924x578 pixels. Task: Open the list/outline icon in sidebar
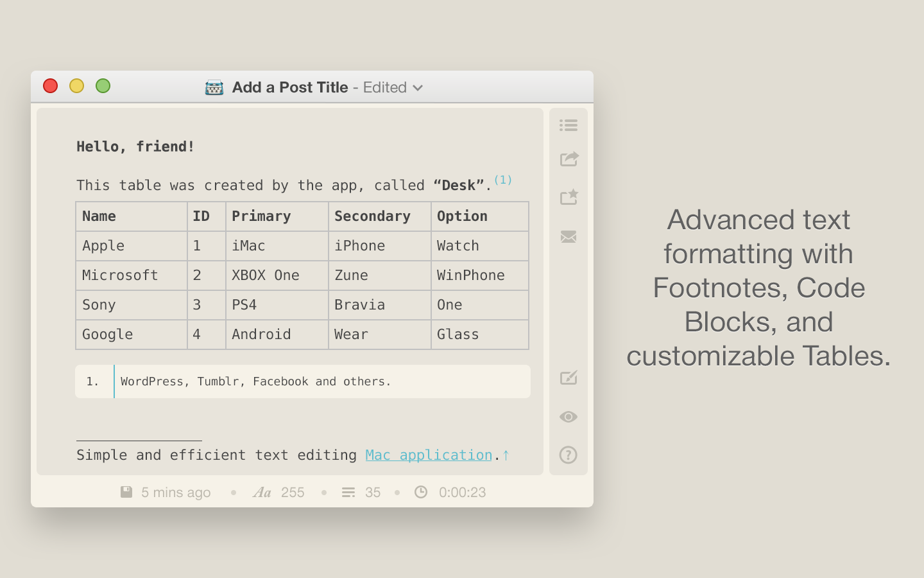(569, 125)
